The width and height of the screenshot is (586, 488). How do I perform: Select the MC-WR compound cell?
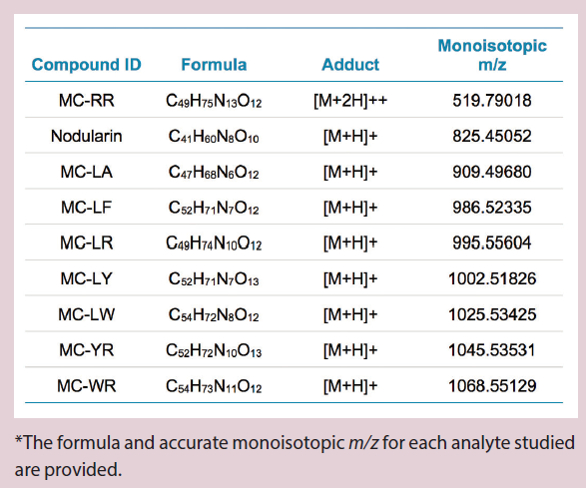pos(86,386)
